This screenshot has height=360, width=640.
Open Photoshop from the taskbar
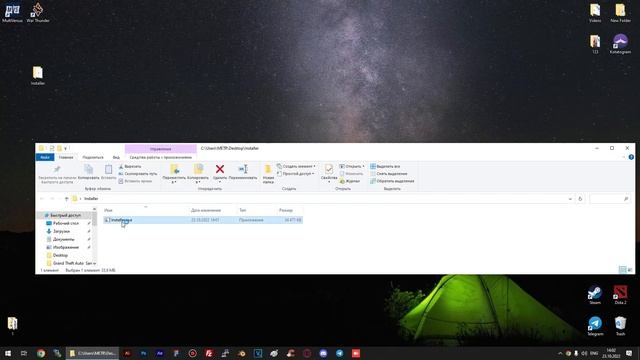click(x=143, y=353)
